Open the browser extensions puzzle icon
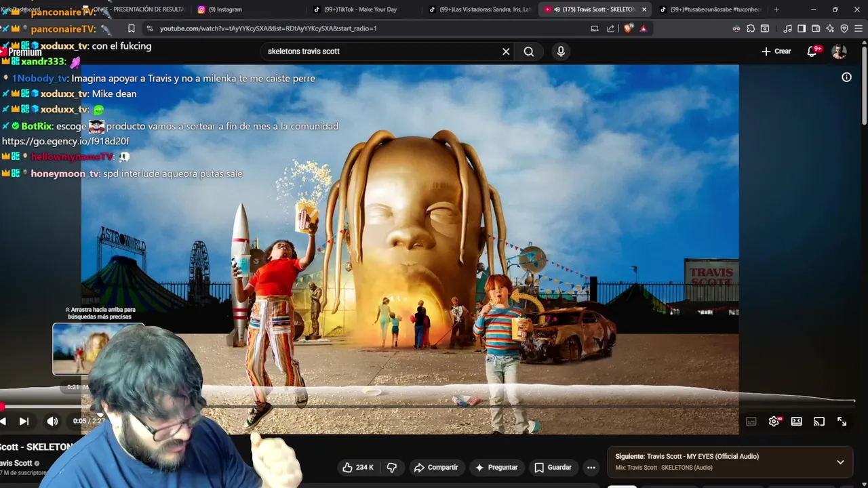The width and height of the screenshot is (868, 488). 751,28
